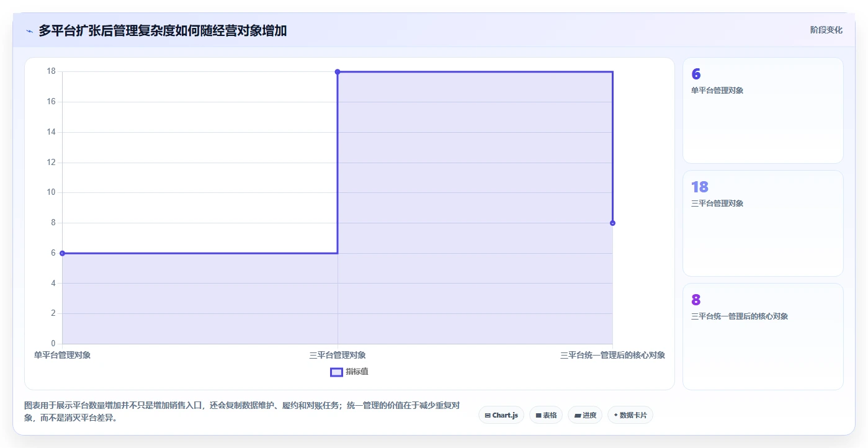
Task: Click card caption 三平台管理对象
Action: (x=717, y=204)
